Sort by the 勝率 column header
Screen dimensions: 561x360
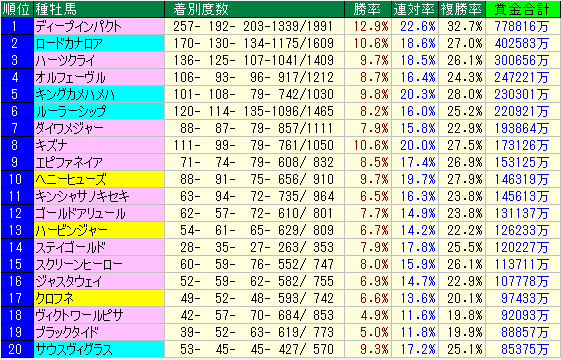[368, 9]
